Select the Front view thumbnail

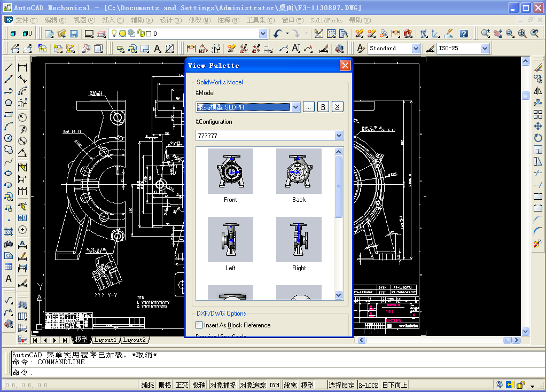click(x=230, y=171)
